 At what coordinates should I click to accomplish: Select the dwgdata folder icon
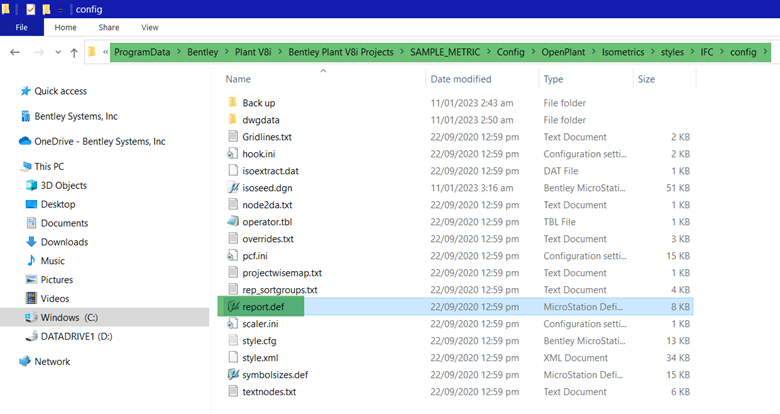pyautogui.click(x=232, y=119)
